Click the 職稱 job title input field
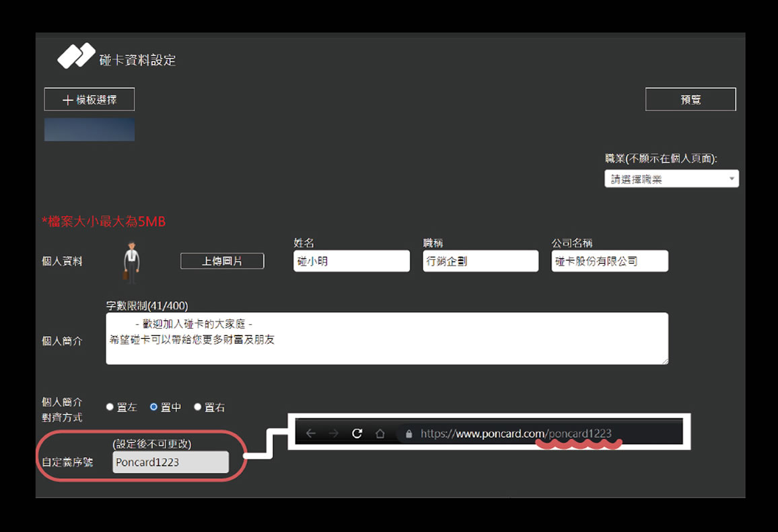The image size is (778, 532). click(481, 261)
